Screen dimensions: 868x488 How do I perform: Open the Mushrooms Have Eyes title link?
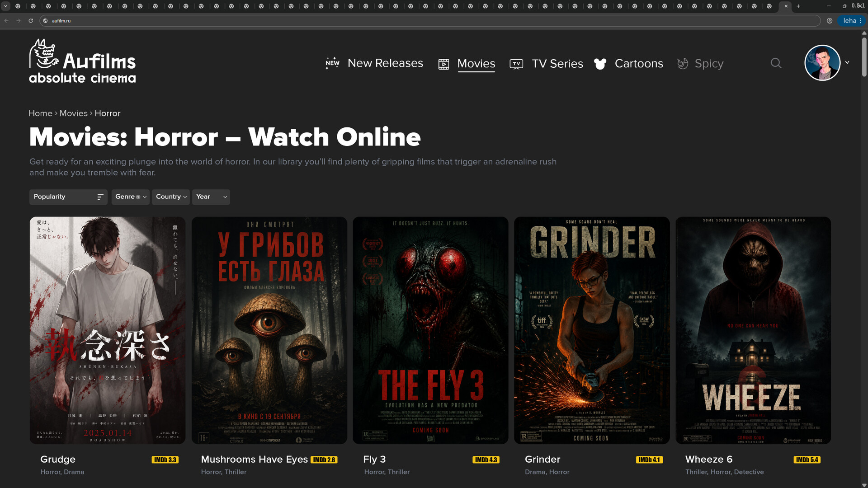(x=254, y=460)
